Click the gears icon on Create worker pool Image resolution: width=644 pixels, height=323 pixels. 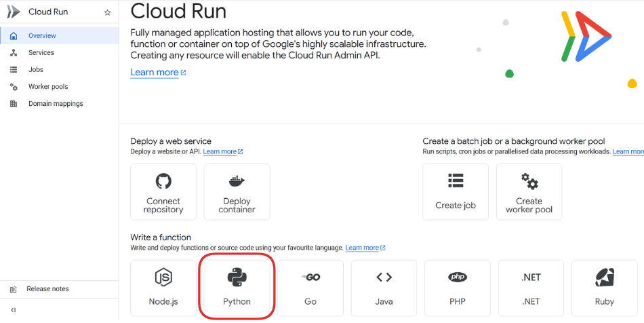point(529,181)
